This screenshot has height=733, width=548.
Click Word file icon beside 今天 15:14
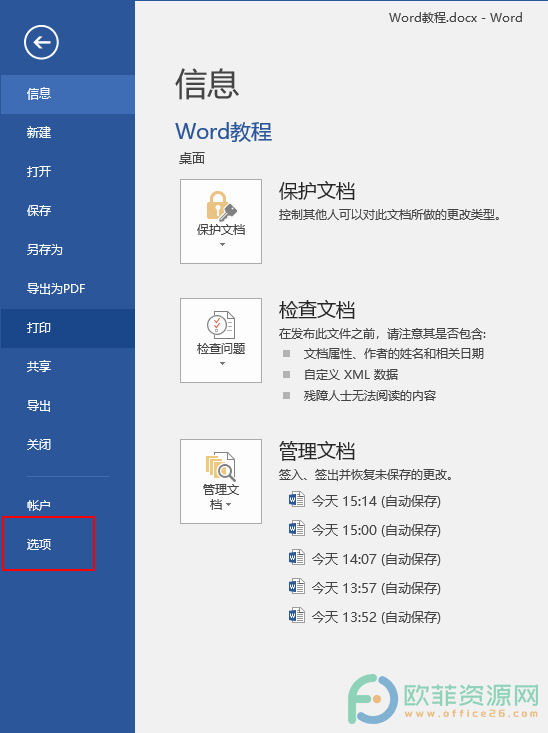coord(297,500)
